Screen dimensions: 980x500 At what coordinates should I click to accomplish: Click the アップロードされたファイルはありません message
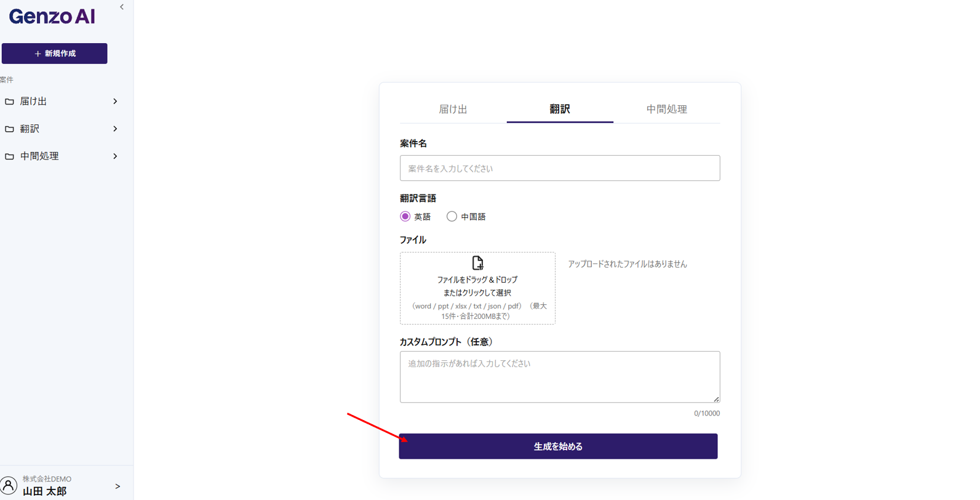[x=627, y=264]
